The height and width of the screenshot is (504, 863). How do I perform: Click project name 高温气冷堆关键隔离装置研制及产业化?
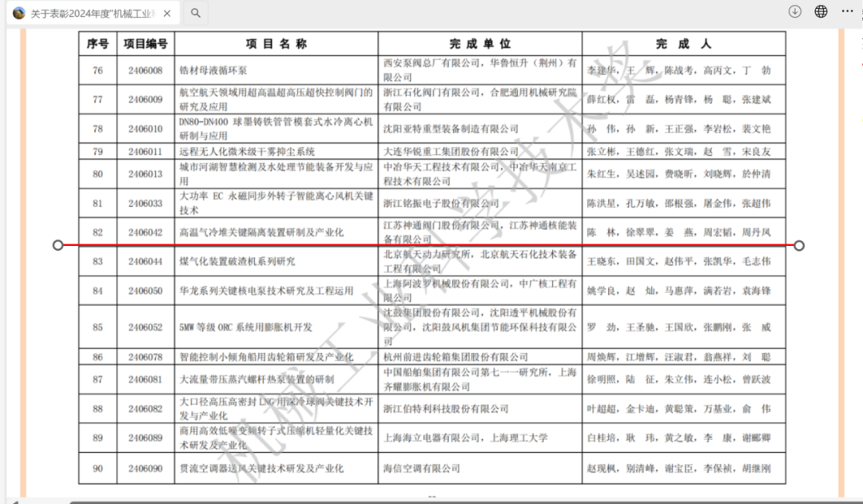[x=261, y=232]
